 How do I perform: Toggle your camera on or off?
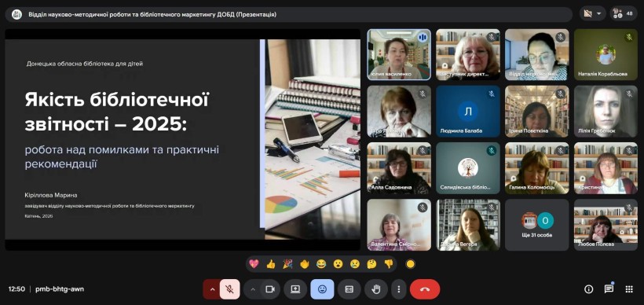click(270, 289)
